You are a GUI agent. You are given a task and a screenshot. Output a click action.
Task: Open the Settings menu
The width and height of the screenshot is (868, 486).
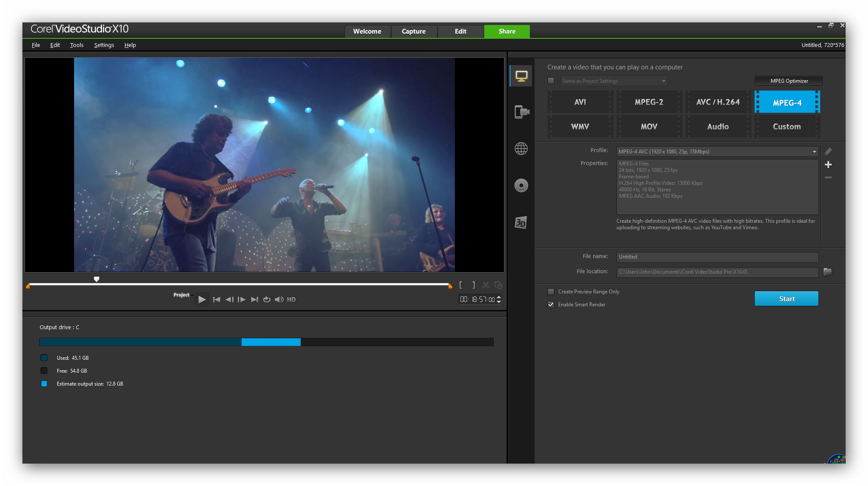[104, 45]
